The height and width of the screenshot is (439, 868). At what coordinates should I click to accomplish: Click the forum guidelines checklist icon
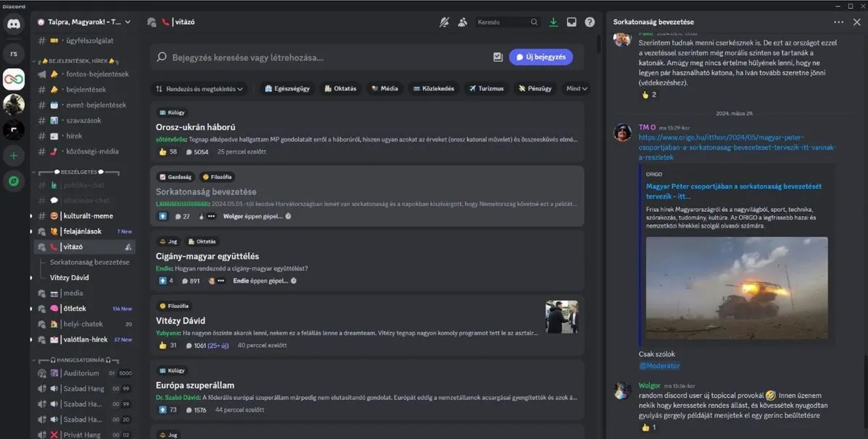(498, 57)
